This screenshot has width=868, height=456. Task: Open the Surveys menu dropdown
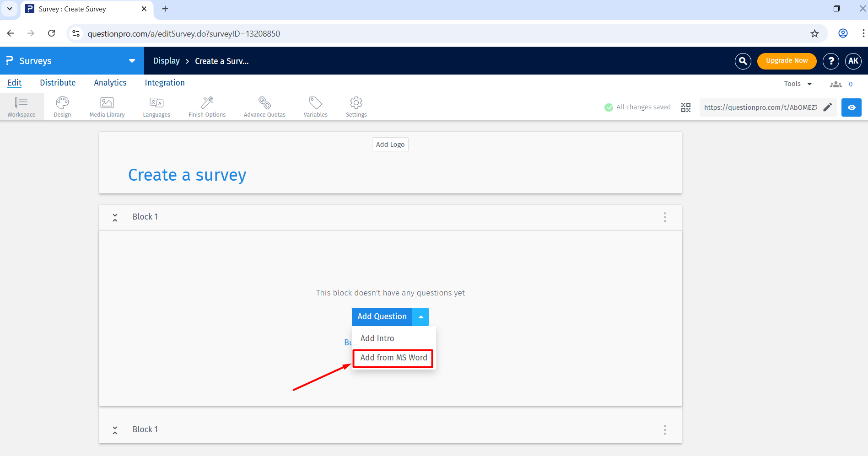point(132,60)
